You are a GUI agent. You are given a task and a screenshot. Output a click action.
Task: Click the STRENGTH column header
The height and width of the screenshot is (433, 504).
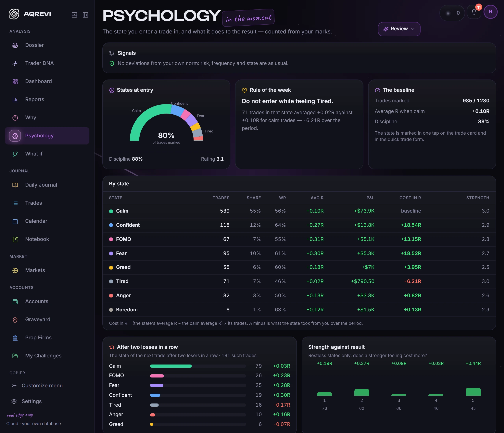pos(477,198)
